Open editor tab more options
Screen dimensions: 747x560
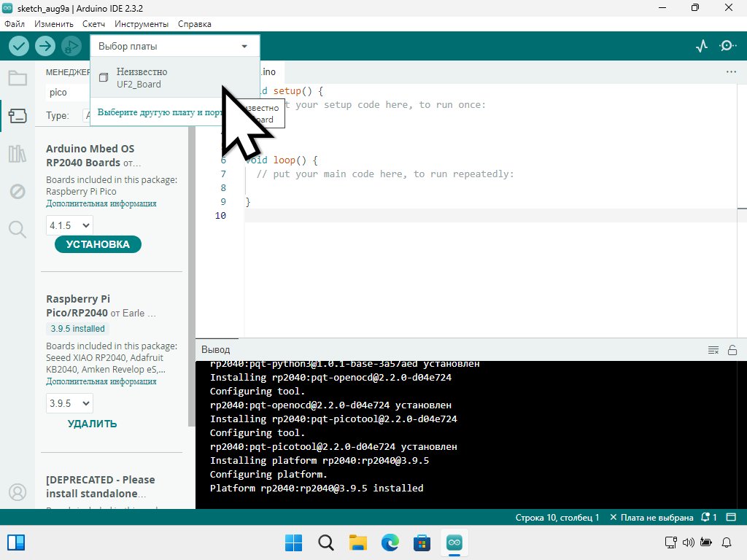click(x=731, y=72)
